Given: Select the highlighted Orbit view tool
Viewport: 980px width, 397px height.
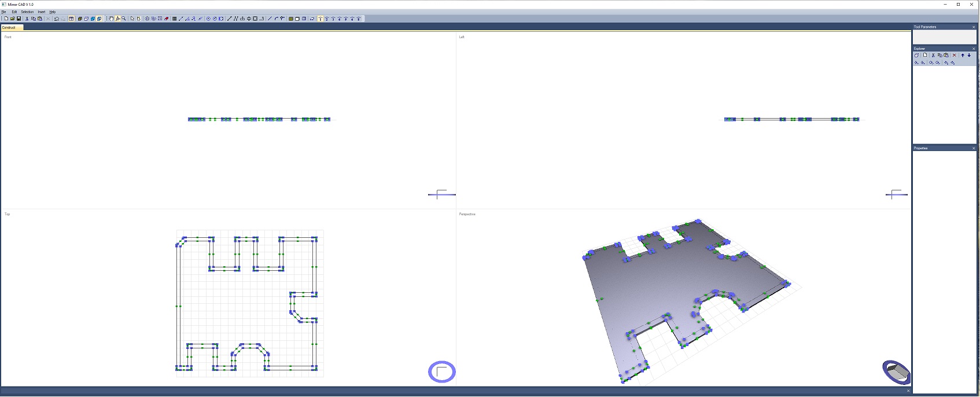Looking at the screenshot, I should pos(117,19).
